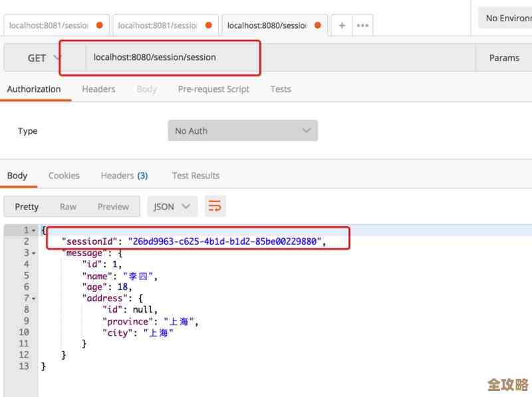Click the request URL input field
Screen dimensions: 532x397
click(x=279, y=58)
